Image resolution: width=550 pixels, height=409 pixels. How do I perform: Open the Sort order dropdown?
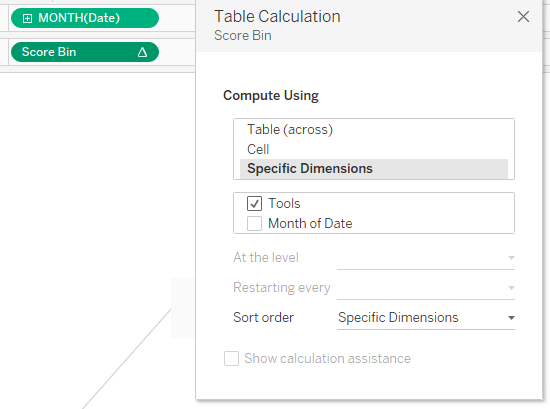pos(426,318)
